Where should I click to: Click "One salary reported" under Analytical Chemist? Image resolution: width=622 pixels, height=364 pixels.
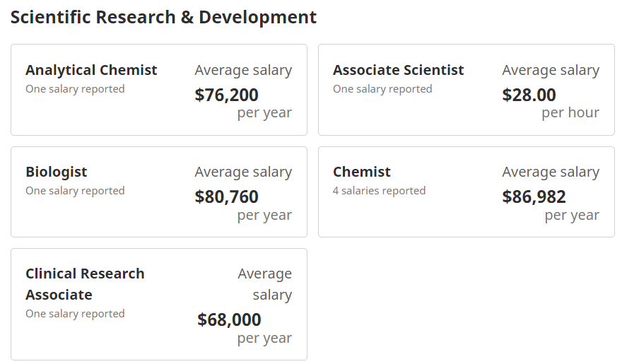pos(75,89)
